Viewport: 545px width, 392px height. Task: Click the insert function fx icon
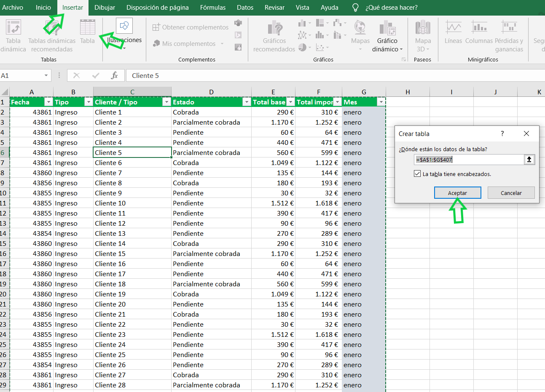point(114,75)
